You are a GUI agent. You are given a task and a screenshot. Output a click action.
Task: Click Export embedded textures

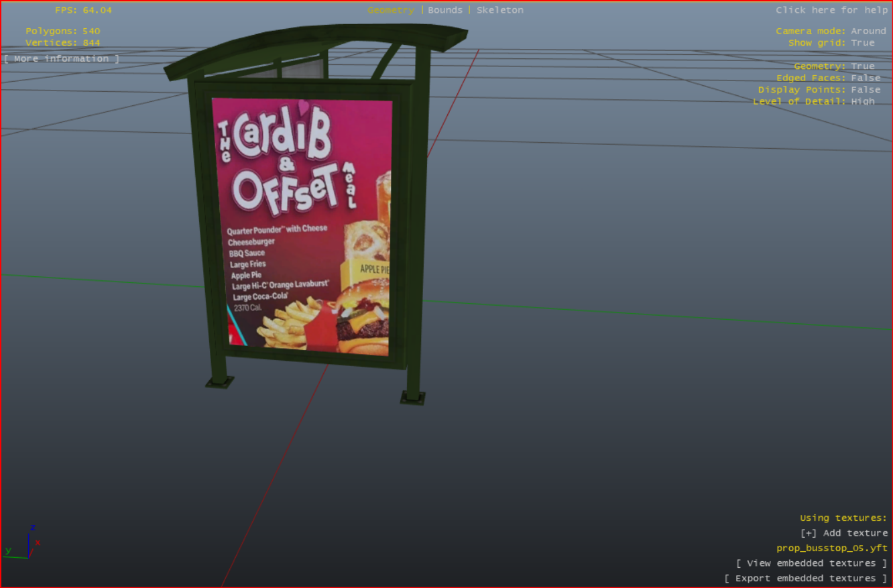point(806,578)
